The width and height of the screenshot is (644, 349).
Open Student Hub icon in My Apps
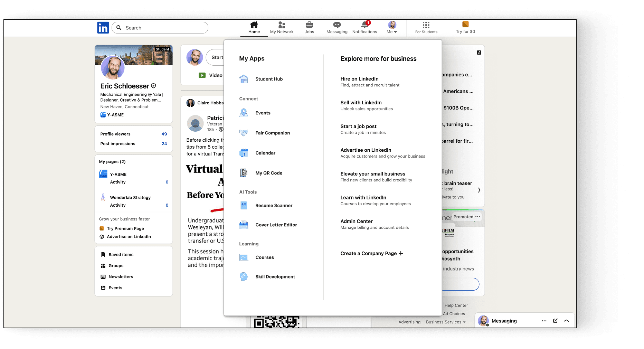[x=244, y=79]
